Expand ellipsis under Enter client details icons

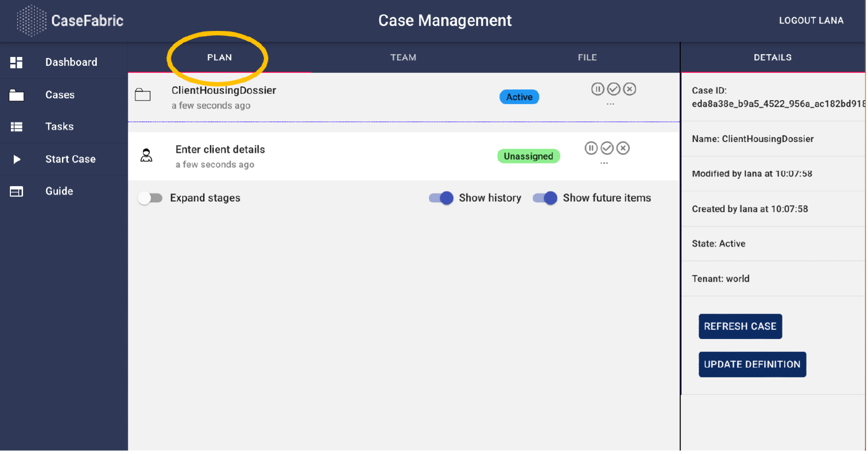click(604, 163)
